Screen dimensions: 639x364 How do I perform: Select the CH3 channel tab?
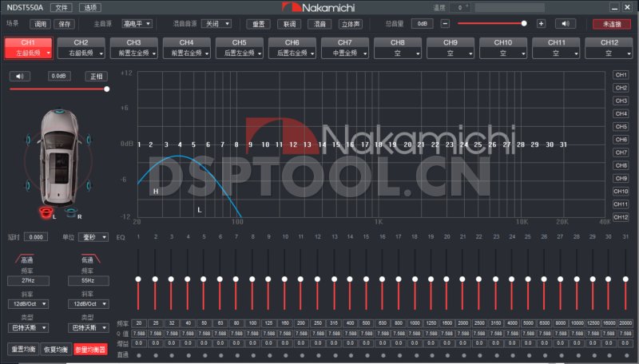[x=133, y=47]
